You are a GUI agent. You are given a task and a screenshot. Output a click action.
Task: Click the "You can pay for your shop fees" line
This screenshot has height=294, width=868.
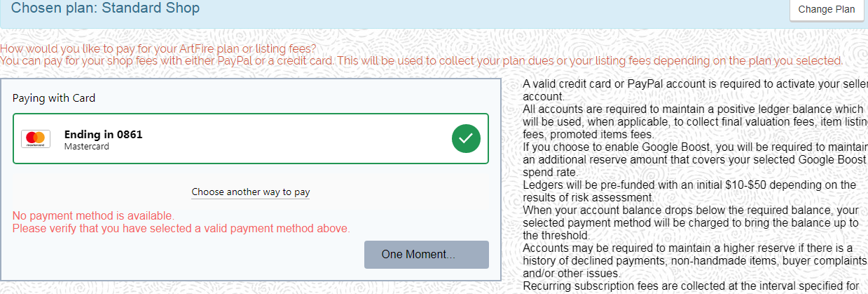click(x=420, y=61)
